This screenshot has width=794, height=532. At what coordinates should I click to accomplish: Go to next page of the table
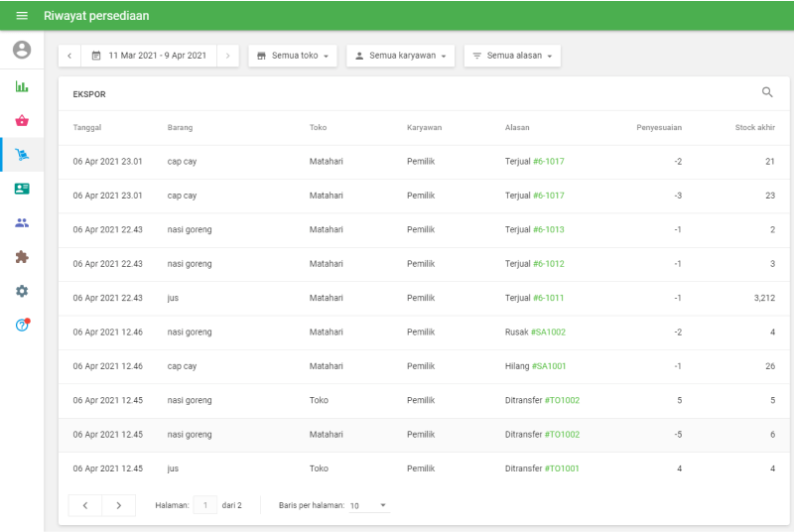(x=119, y=505)
